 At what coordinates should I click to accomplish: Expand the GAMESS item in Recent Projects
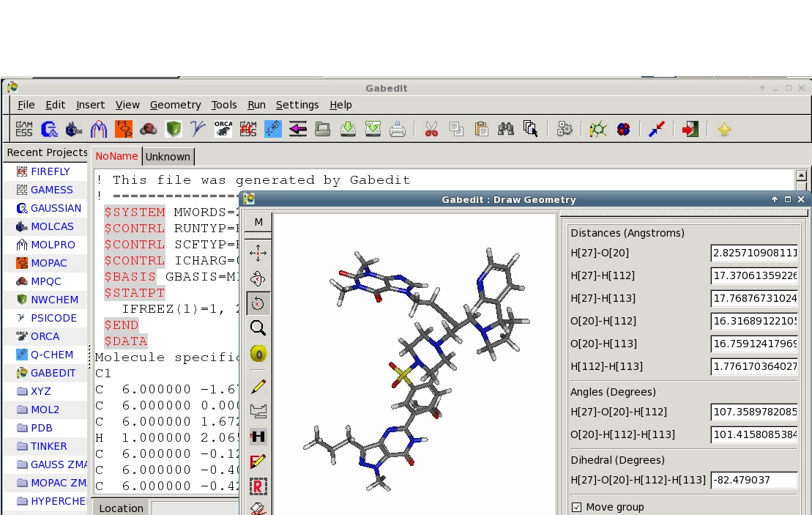coord(51,190)
